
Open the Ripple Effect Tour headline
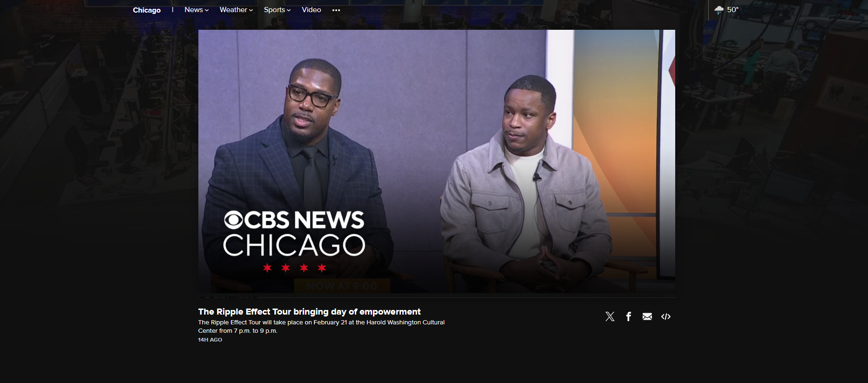pos(309,312)
